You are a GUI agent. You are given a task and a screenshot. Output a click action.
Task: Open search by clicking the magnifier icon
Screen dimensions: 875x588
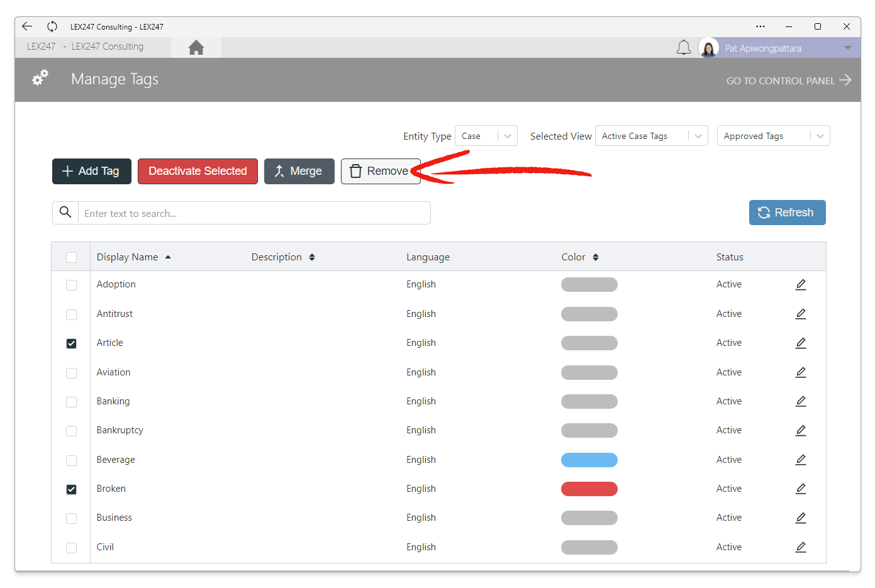point(65,213)
